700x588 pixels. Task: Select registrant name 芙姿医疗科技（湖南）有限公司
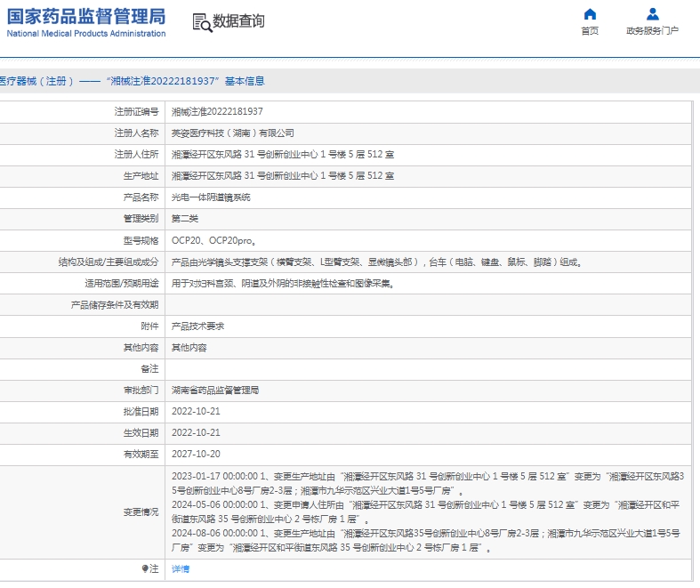232,133
